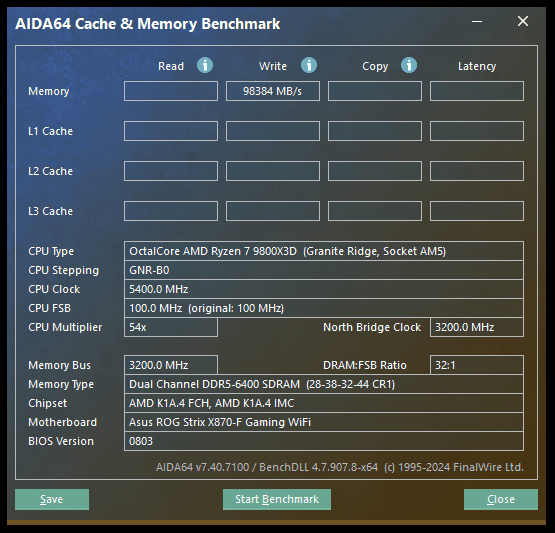Click the L3 Cache Read result box
Viewport: 555px width, 533px height.
click(x=171, y=211)
